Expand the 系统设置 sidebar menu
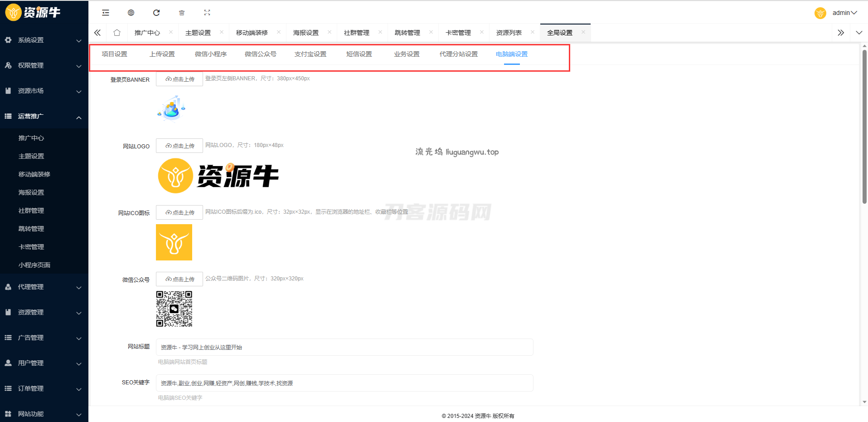 point(44,40)
